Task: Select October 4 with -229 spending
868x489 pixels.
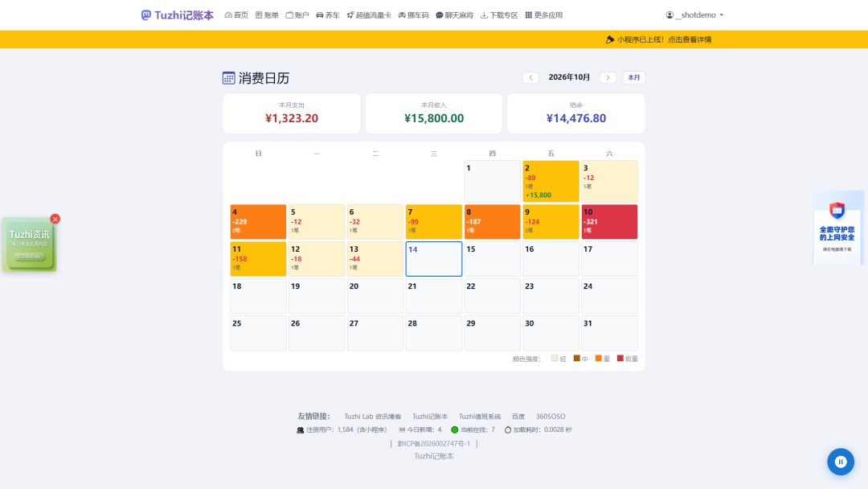Action: click(259, 221)
